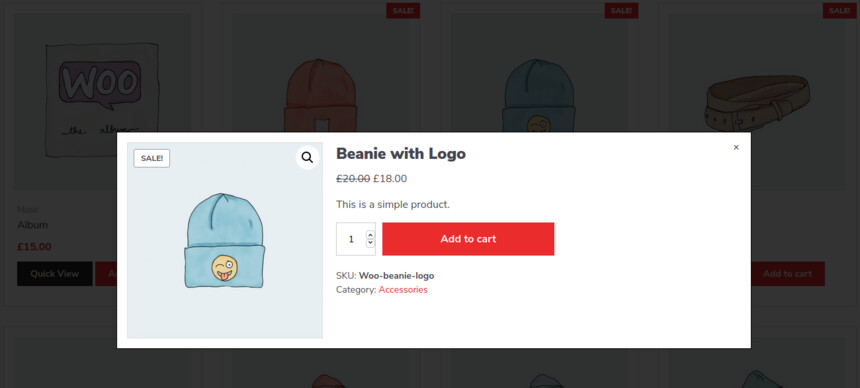Viewport: 860px width, 388px height.
Task: Close the quick view popup
Action: pos(736,147)
